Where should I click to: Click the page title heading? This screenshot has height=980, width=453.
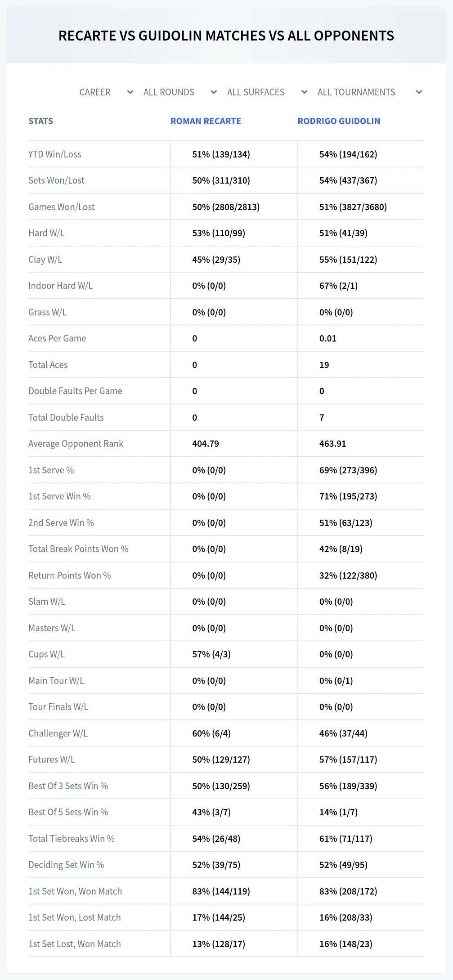tap(226, 36)
